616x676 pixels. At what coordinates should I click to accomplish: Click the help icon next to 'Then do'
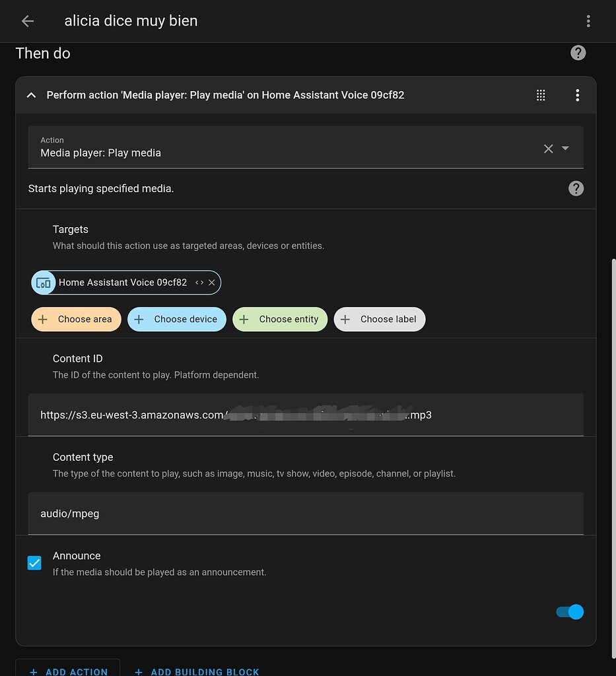click(x=578, y=53)
